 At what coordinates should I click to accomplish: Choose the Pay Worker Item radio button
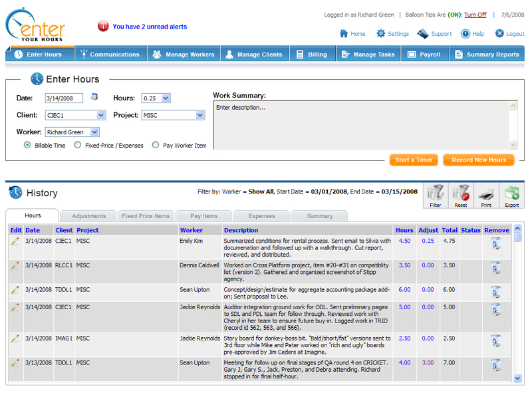pos(156,145)
